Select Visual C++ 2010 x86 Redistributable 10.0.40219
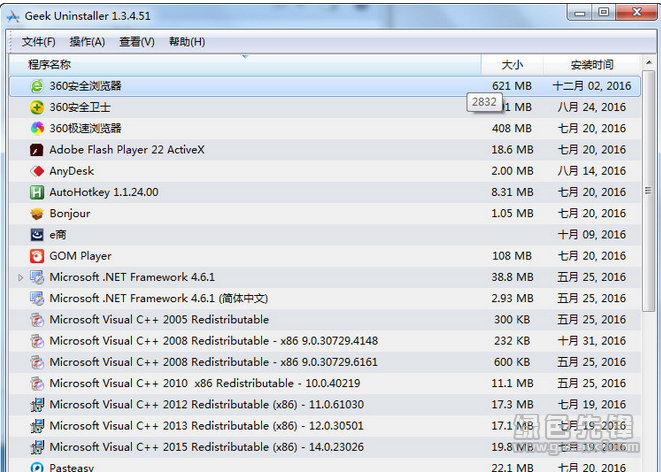 click(204, 383)
